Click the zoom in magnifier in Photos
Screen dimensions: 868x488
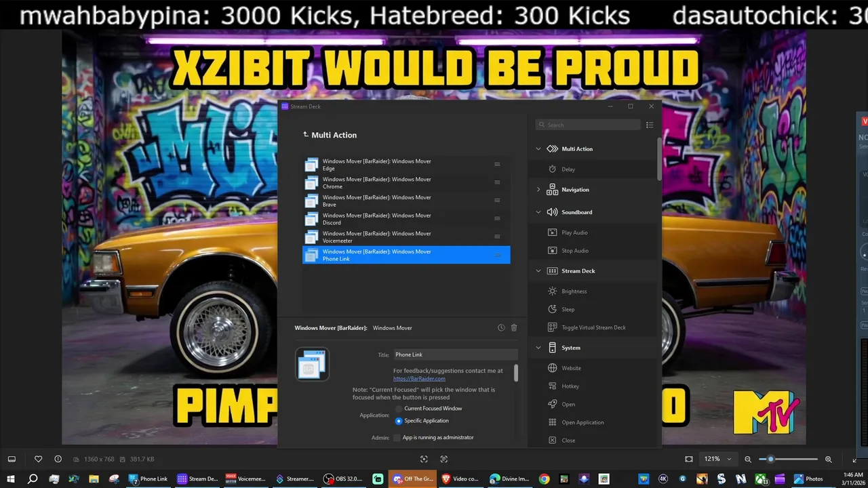click(828, 459)
